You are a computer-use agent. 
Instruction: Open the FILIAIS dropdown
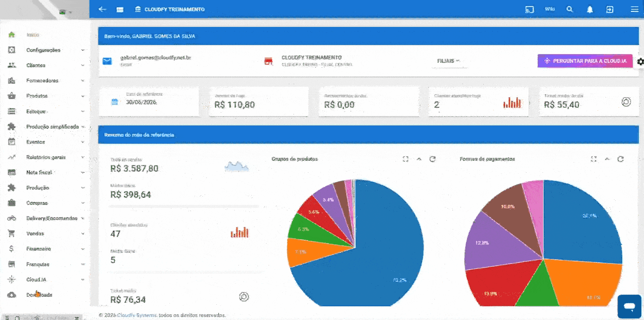[x=449, y=61]
